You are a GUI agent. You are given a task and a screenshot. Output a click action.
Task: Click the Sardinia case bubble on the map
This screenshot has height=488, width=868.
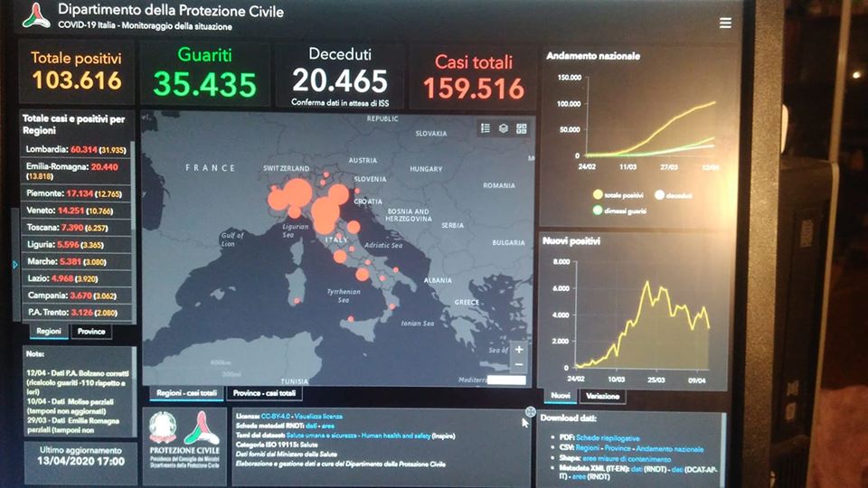tap(297, 301)
